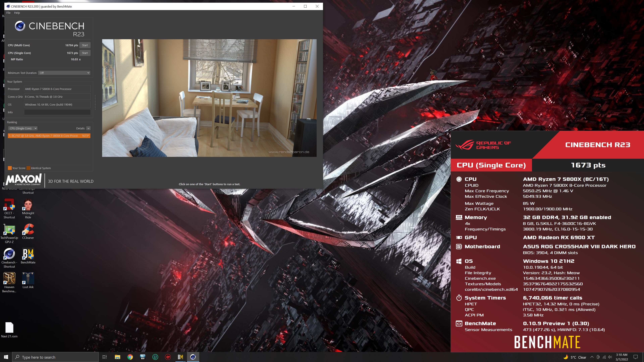The image size is (644, 362).
Task: Click the Republic of Gamers logo
Action: tap(483, 145)
